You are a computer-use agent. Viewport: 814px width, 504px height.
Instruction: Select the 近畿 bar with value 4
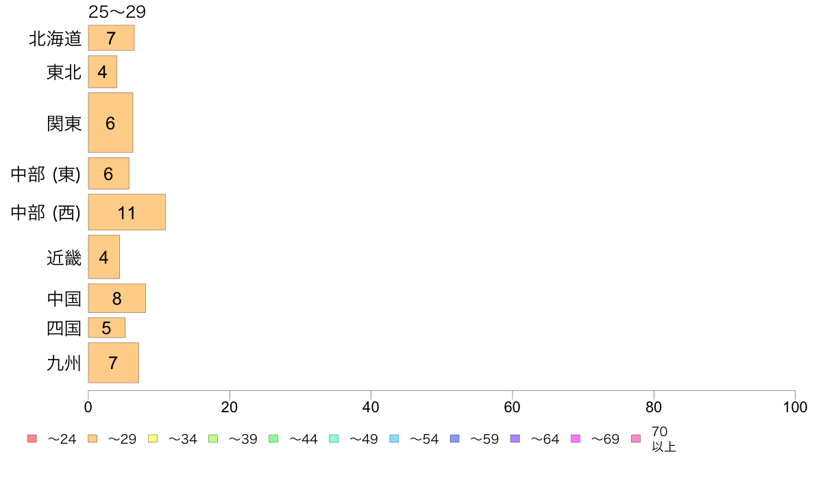(x=103, y=257)
